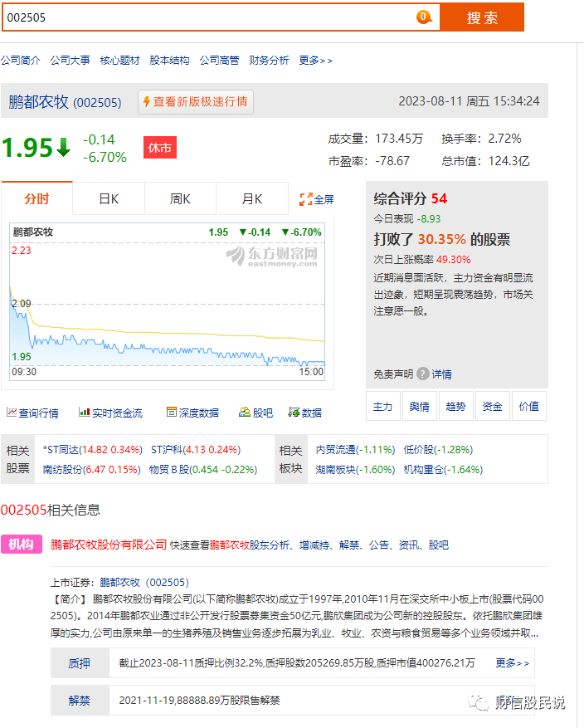Viewport: 584px width, 728px height.
Task: Click the orange 搜索 search button
Action: point(482,17)
